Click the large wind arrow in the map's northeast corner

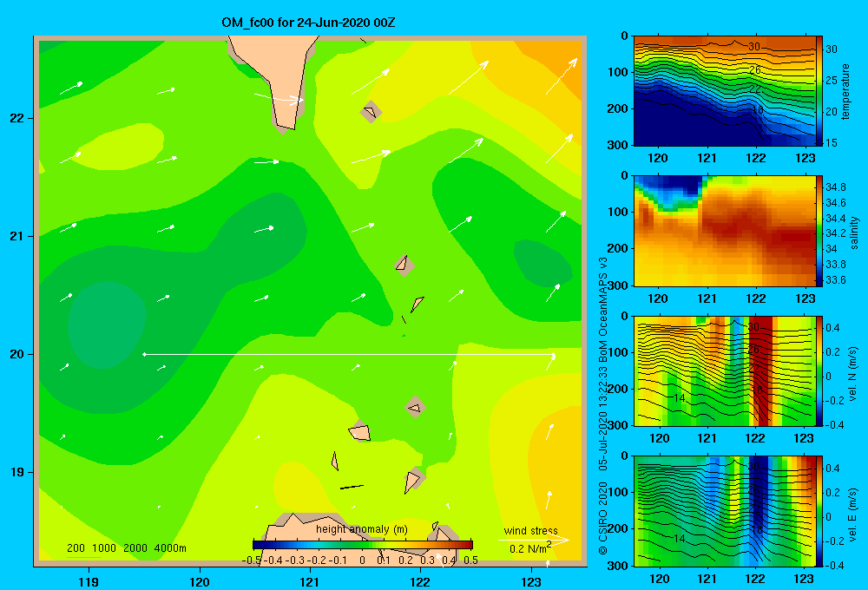tap(562, 76)
